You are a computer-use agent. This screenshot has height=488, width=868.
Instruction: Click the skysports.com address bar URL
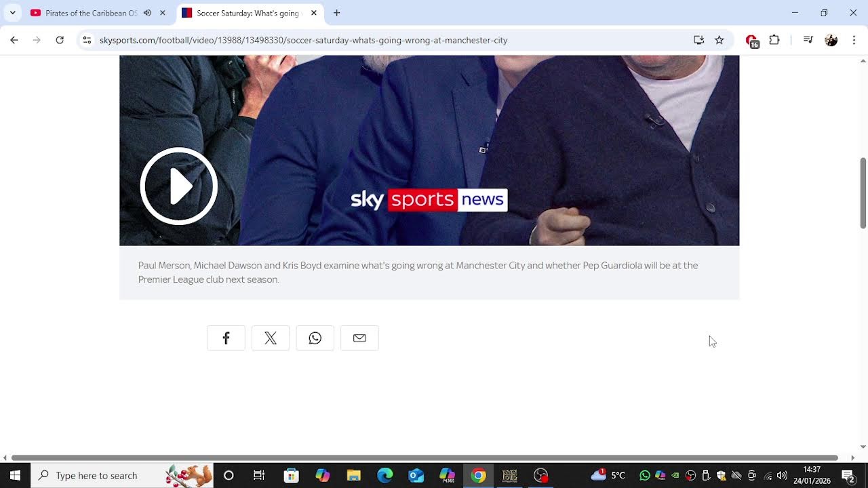click(x=303, y=40)
